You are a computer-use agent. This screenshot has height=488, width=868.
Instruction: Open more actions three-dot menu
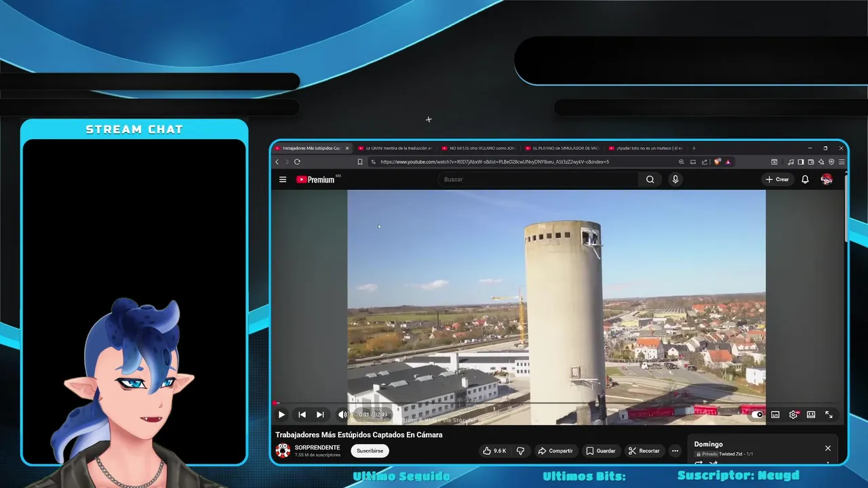(675, 451)
